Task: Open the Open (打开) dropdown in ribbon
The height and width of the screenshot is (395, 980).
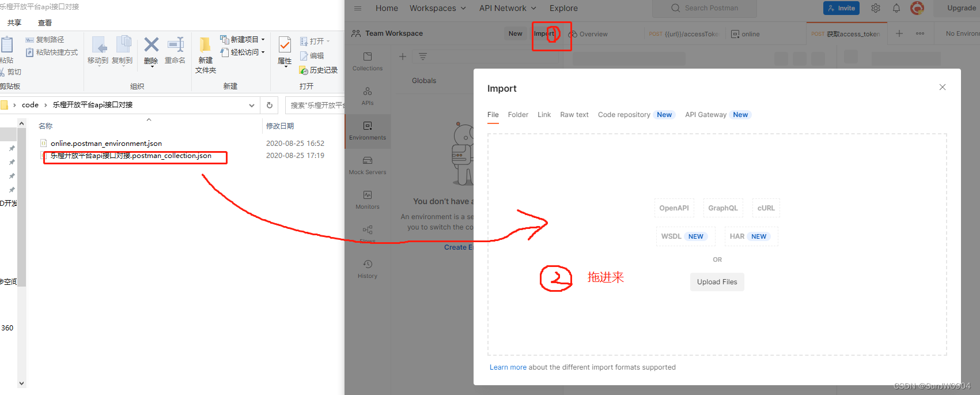Action: [x=315, y=42]
